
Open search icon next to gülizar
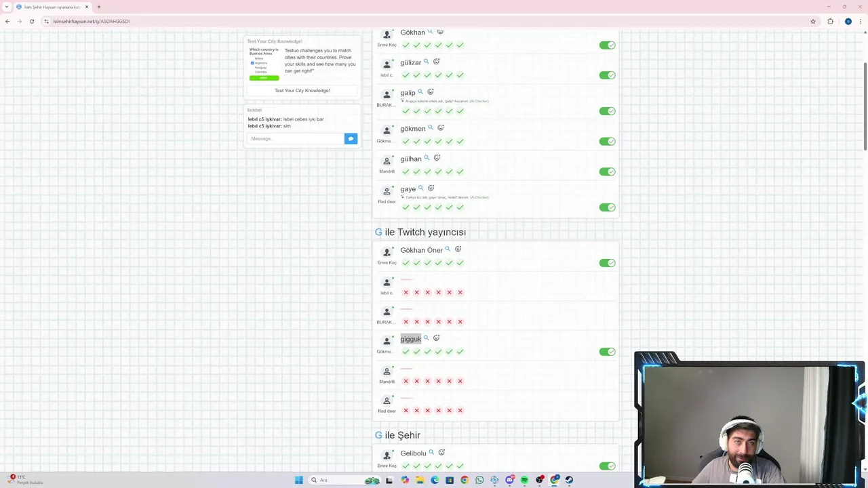coord(427,62)
